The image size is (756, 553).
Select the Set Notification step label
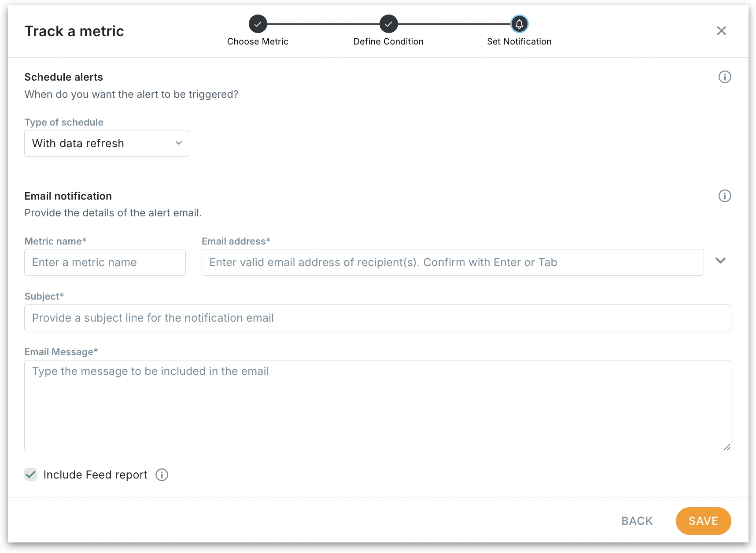[x=519, y=41]
